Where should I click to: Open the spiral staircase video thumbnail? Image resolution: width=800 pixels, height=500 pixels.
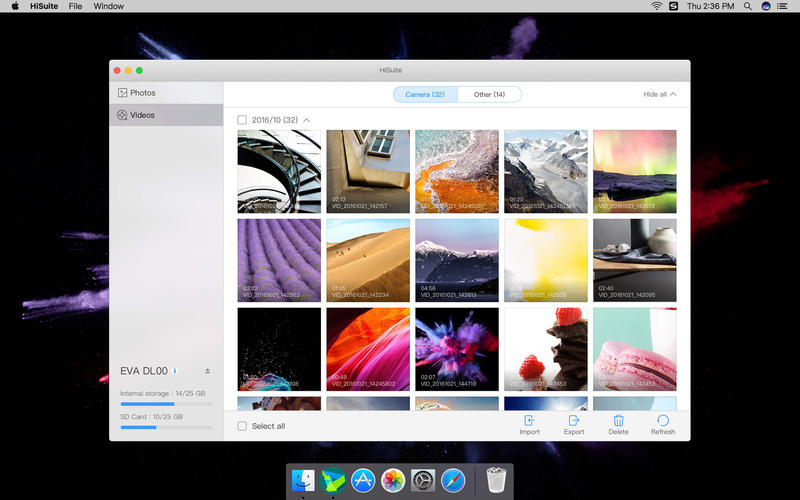pos(279,171)
